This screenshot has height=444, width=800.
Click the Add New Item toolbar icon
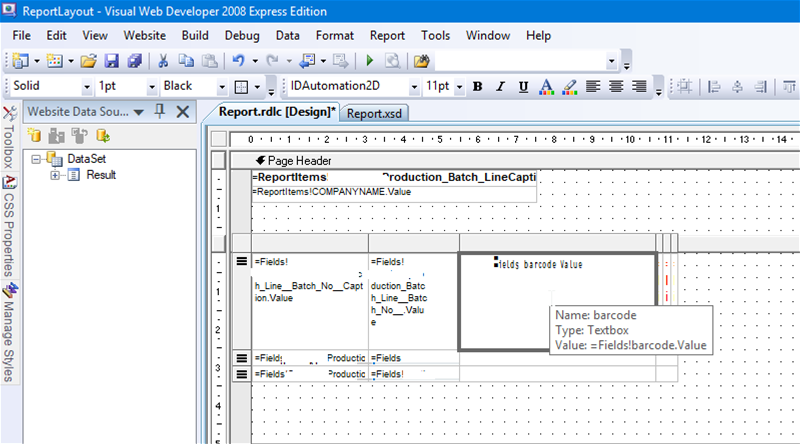click(55, 61)
